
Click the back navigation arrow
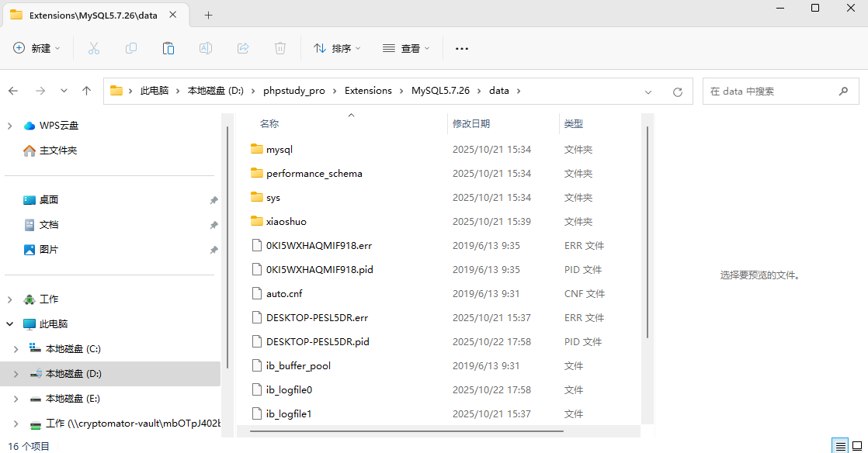point(12,91)
